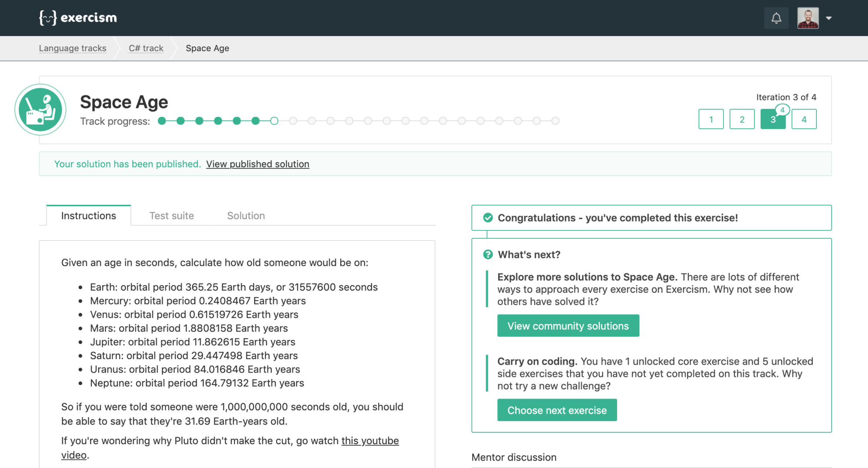Screen dimensions: 868x468
Task: Click the first filled track progress dot
Action: point(162,121)
